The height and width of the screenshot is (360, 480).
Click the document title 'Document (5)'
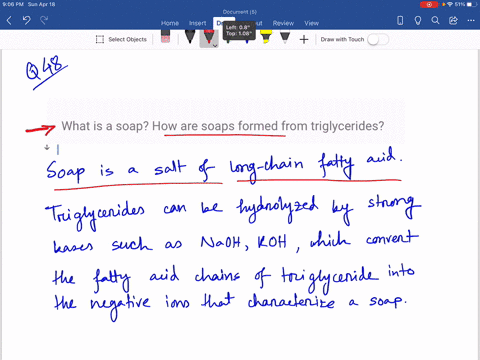pyautogui.click(x=240, y=12)
